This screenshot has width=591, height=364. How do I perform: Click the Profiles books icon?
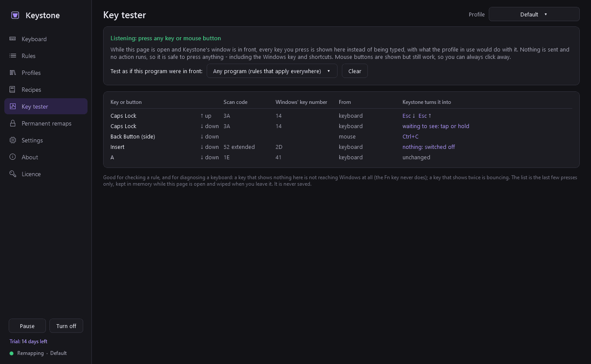pos(13,73)
